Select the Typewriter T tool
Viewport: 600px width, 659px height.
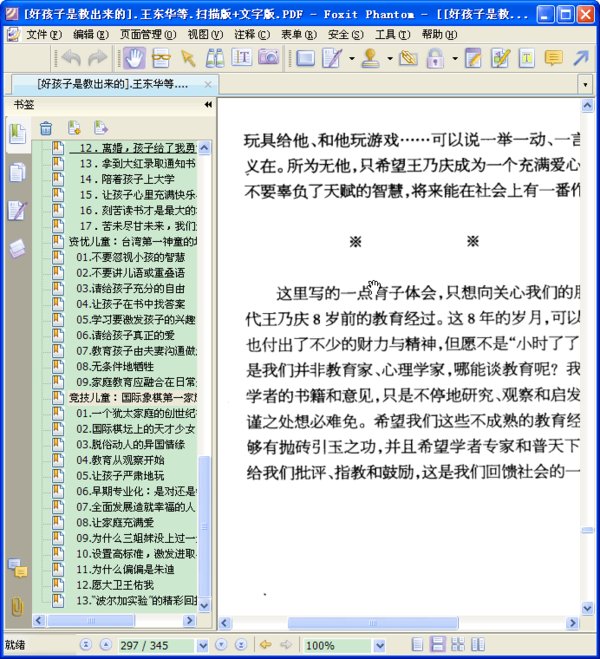coord(526,58)
